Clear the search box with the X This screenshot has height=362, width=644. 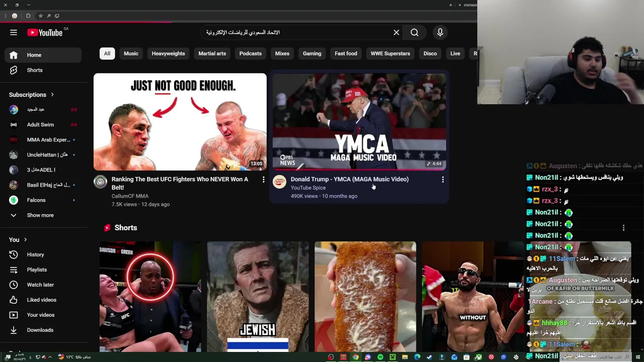(396, 33)
